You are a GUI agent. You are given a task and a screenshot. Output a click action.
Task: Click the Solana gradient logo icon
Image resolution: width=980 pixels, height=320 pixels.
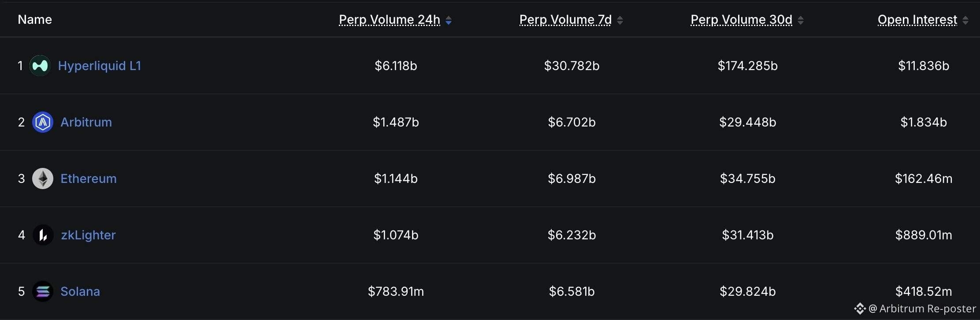[x=43, y=291]
